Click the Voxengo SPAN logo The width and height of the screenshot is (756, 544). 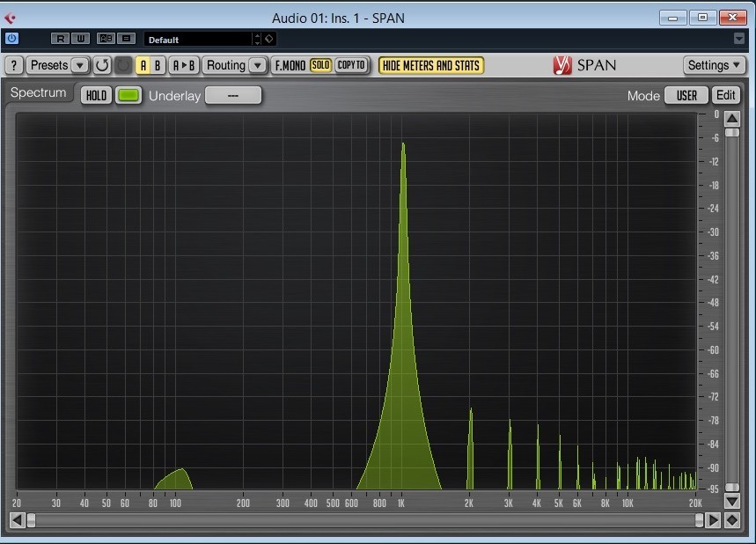(585, 65)
